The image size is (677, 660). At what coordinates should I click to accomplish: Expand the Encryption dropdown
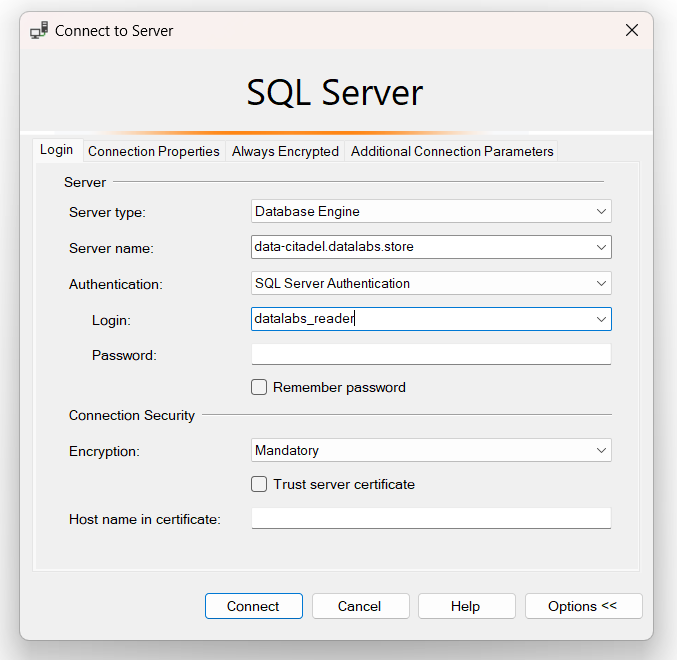601,450
